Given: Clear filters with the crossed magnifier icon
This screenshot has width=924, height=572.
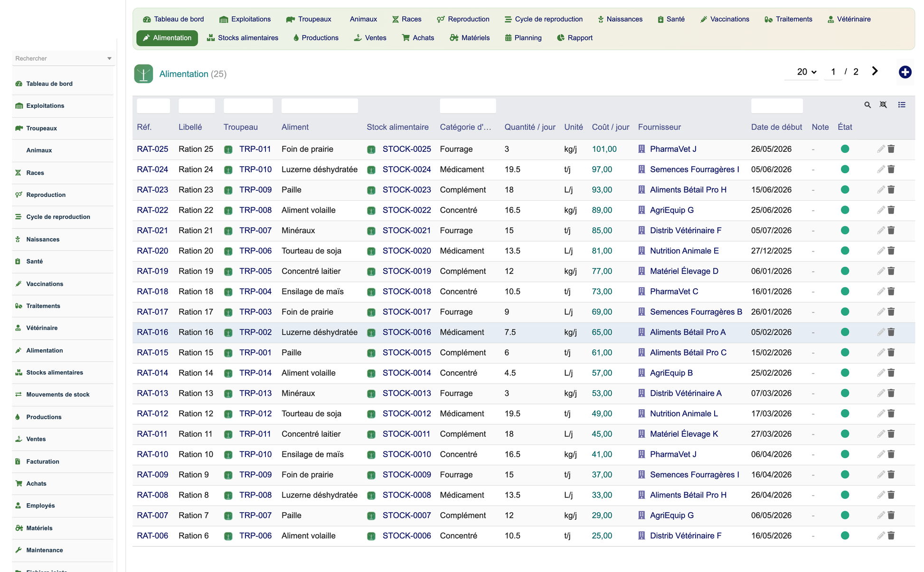Looking at the screenshot, I should coord(883,105).
